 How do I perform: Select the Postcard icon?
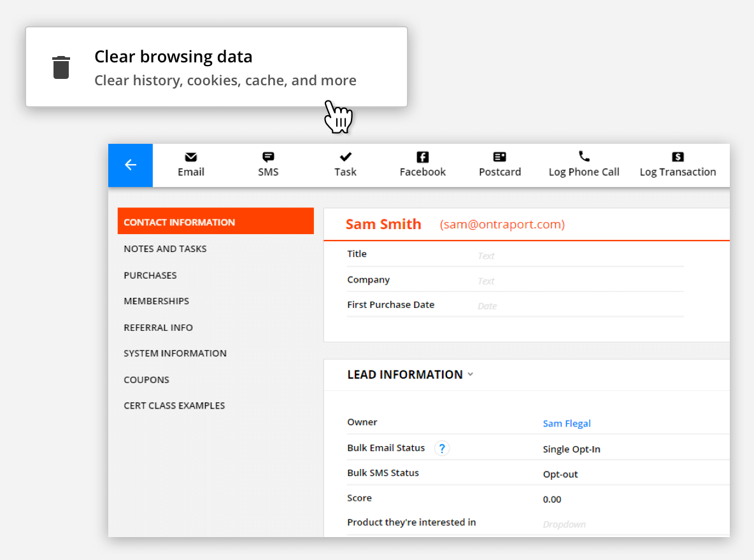click(x=499, y=156)
